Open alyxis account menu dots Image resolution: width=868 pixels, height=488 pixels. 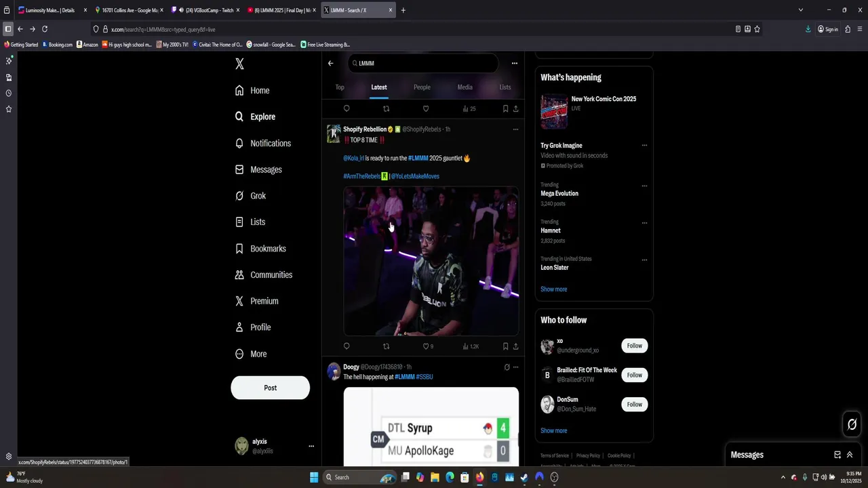(x=311, y=446)
